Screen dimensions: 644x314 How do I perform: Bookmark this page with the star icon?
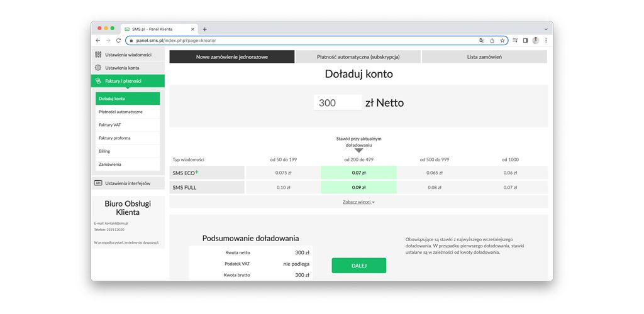[x=502, y=40]
